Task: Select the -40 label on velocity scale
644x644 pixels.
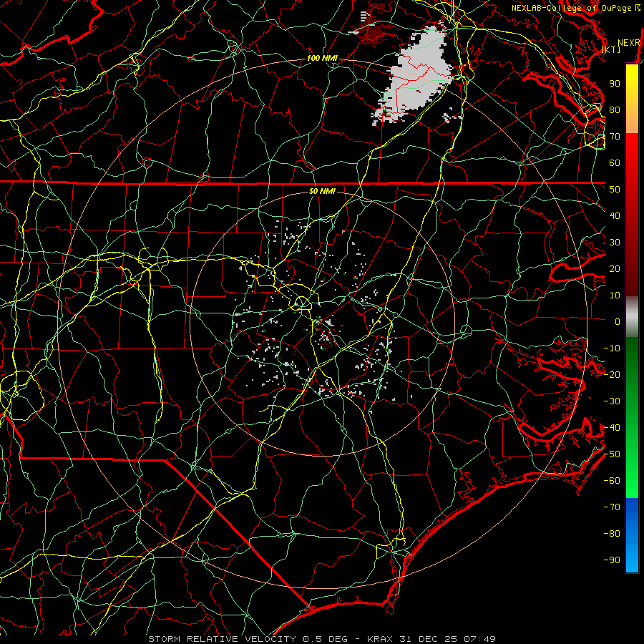Action: pyautogui.click(x=612, y=428)
